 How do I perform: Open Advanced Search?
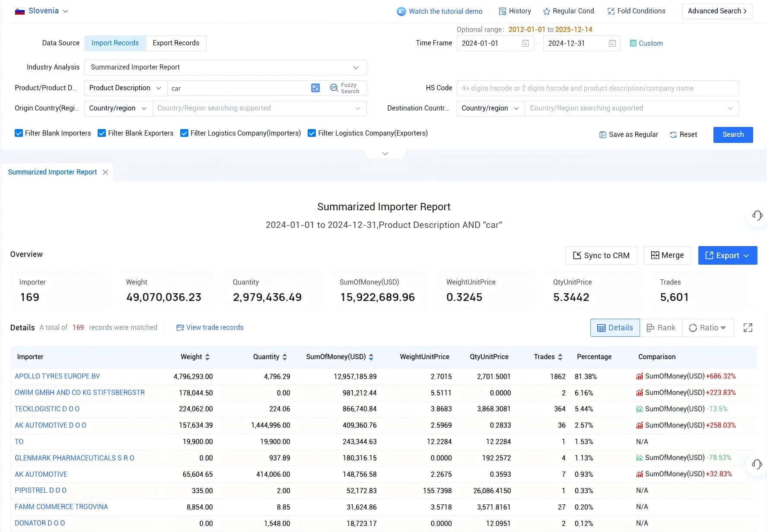pos(717,11)
